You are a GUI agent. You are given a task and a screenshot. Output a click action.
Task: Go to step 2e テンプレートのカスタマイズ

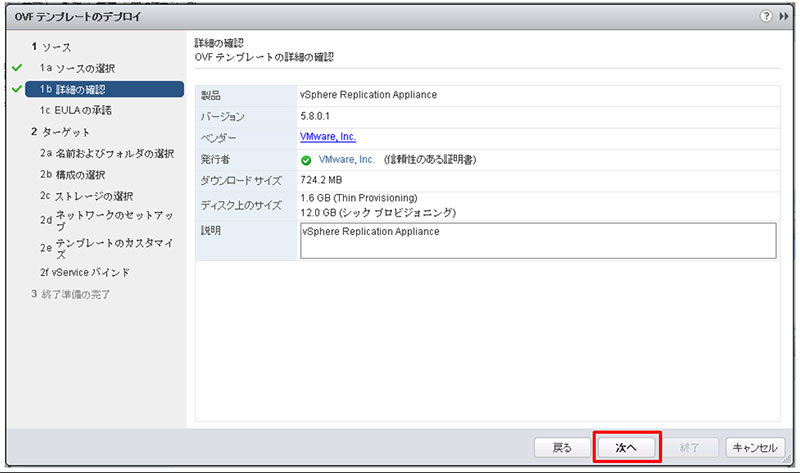click(x=107, y=248)
